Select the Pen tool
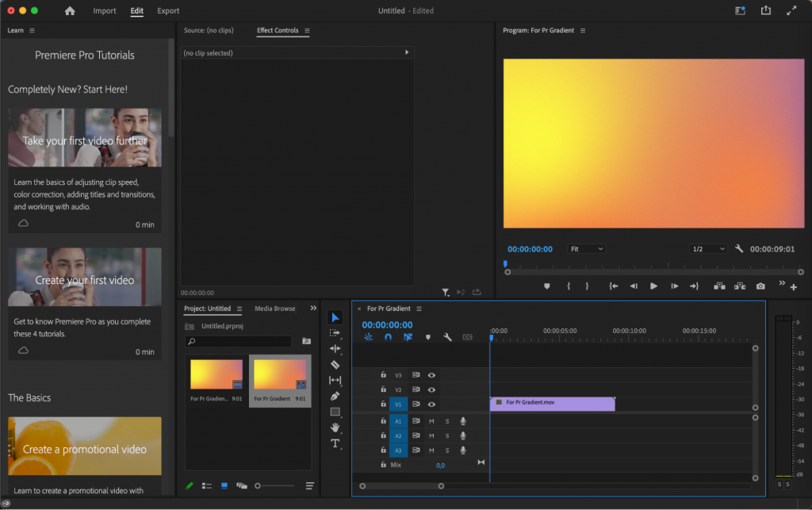The height and width of the screenshot is (510, 812). coord(335,395)
